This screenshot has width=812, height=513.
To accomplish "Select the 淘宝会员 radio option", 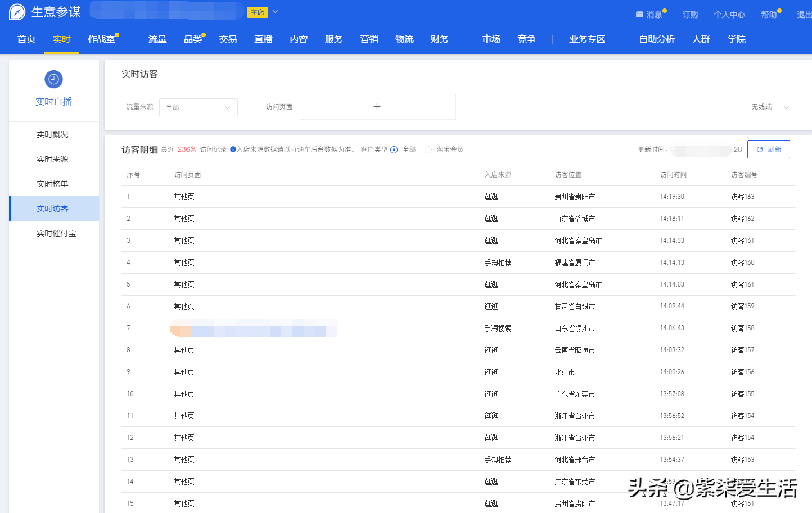I will click(428, 149).
